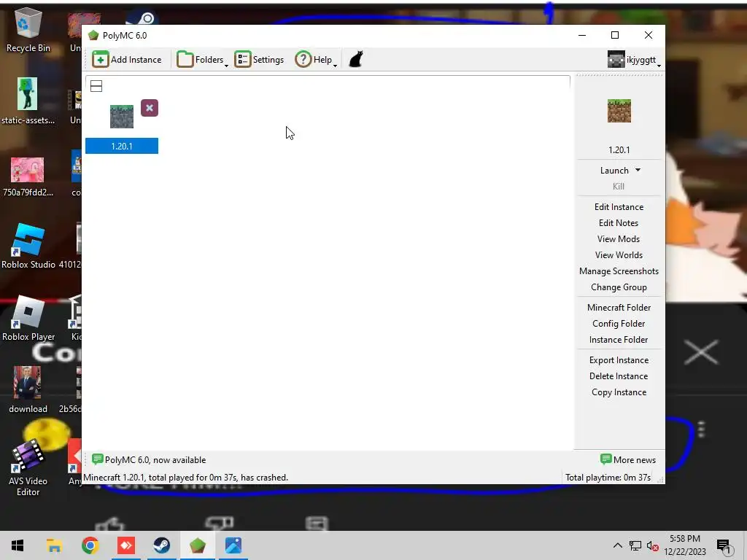This screenshot has width=747, height=560.
Task: Click the black cat icon in toolbar
Action: pos(356,60)
